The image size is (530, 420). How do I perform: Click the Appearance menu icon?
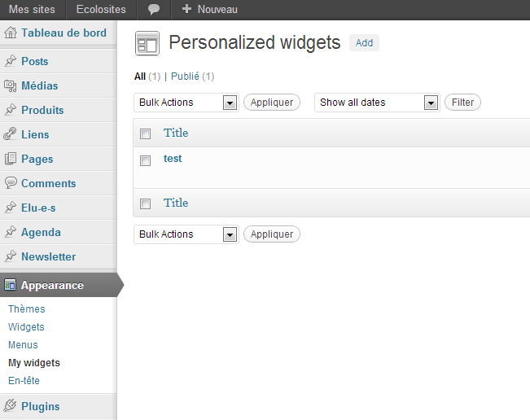(x=10, y=285)
